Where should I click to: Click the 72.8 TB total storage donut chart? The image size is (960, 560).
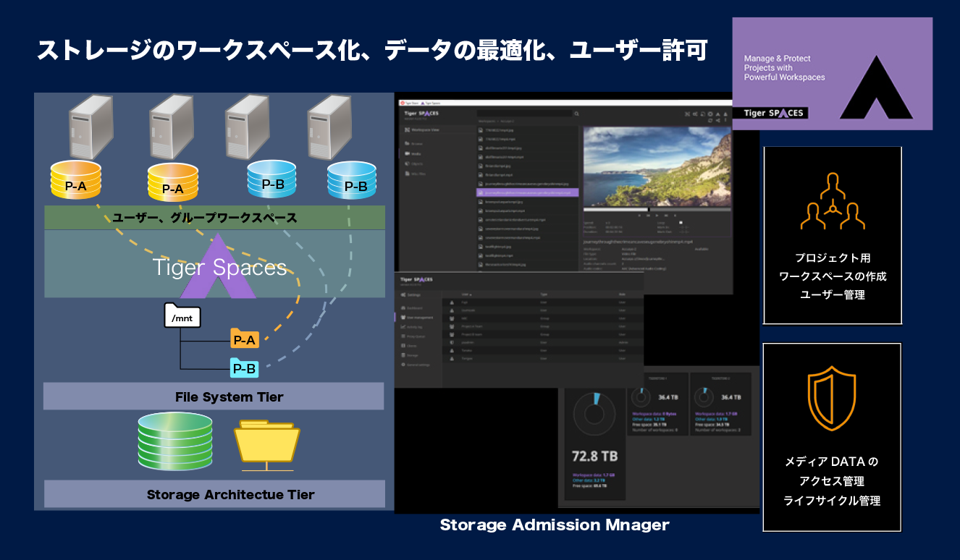click(x=594, y=414)
